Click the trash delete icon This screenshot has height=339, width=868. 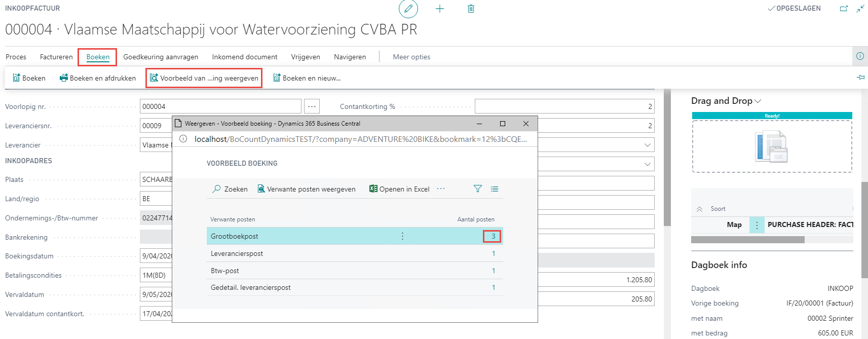[x=471, y=9]
